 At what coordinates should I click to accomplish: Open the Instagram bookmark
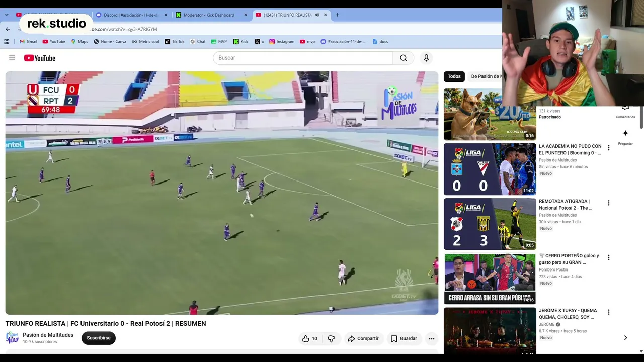[282, 42]
